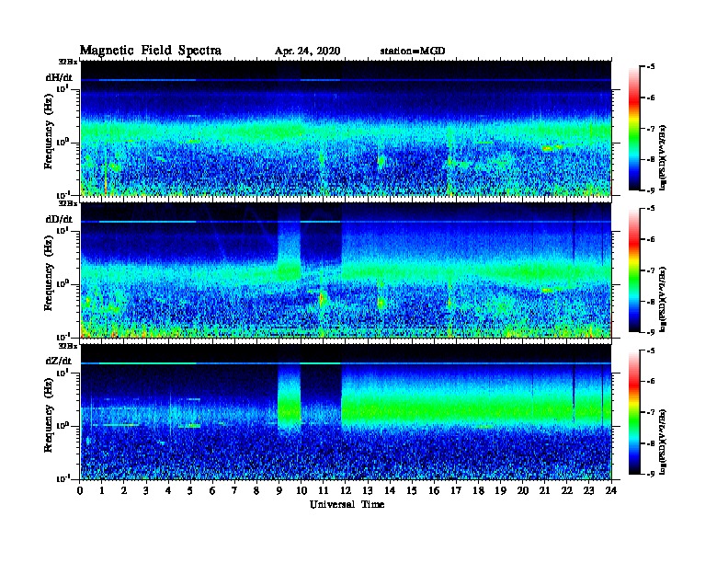Select the "dD/dt" panel label
728x563 pixels.
[59, 219]
